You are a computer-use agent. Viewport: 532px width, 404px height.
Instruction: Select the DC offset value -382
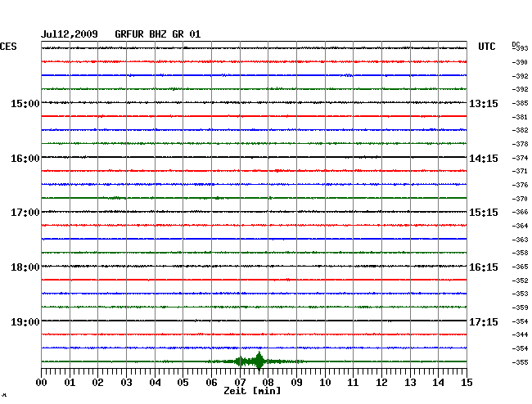pyautogui.click(x=520, y=130)
